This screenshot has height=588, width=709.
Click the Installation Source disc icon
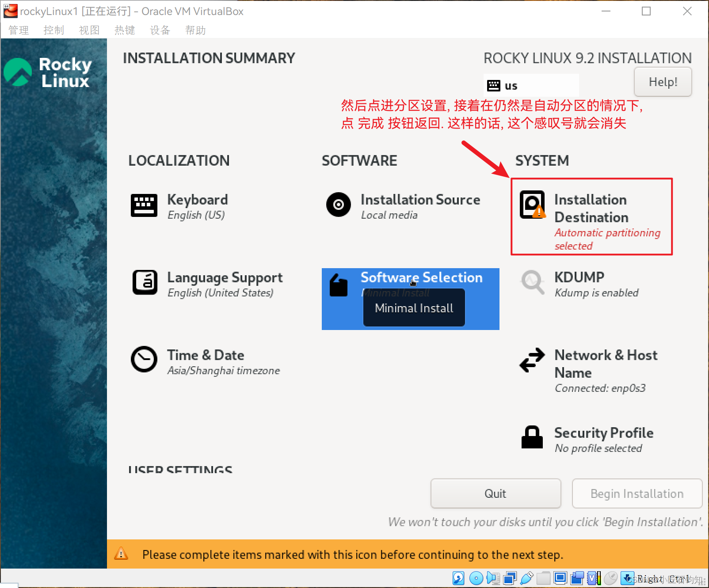tap(339, 205)
